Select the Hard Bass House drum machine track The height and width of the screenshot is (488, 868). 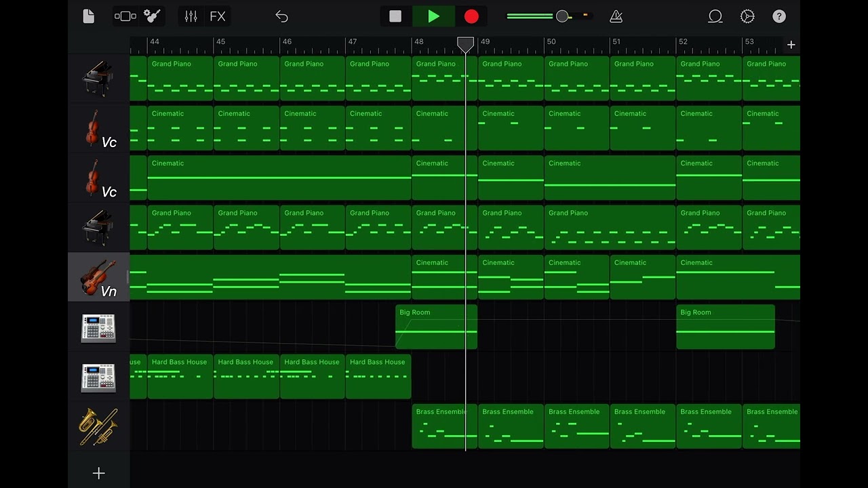[x=98, y=377]
